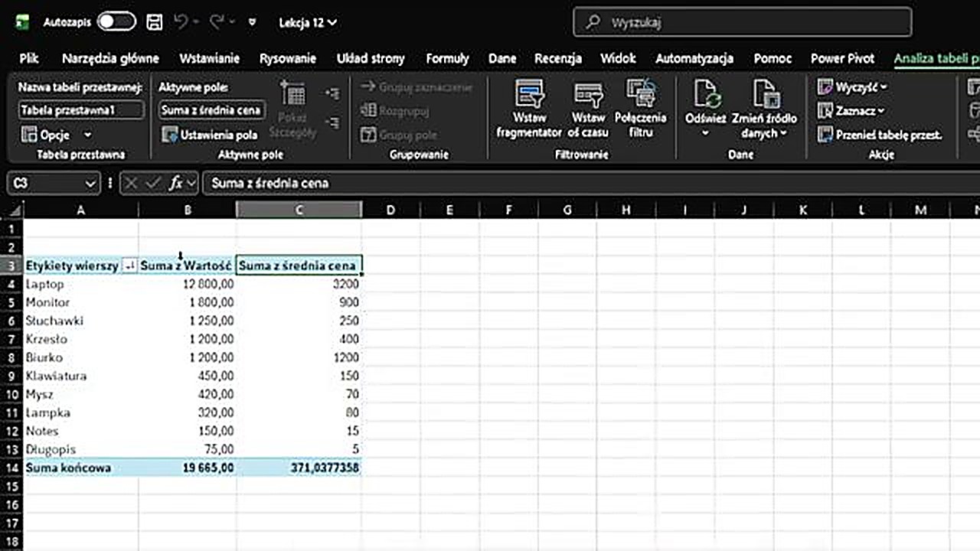Toggle the Autozapis switch
The width and height of the screenshot is (980, 551).
pos(116,22)
